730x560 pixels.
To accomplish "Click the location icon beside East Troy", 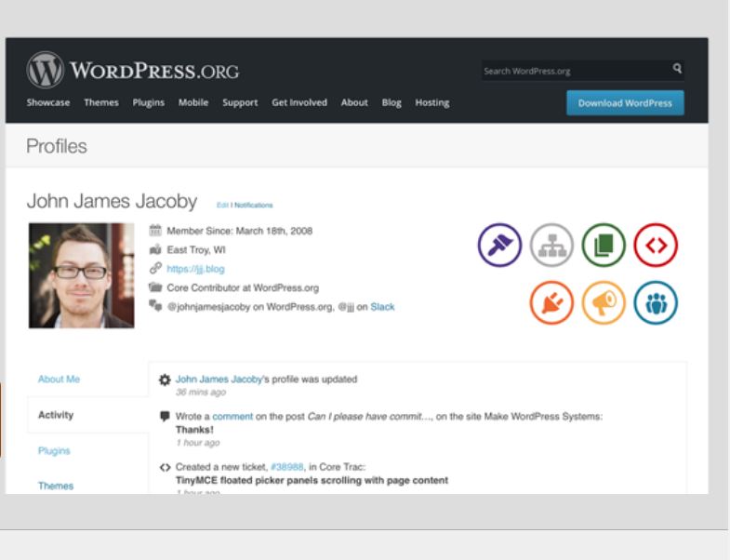I will click(155, 249).
